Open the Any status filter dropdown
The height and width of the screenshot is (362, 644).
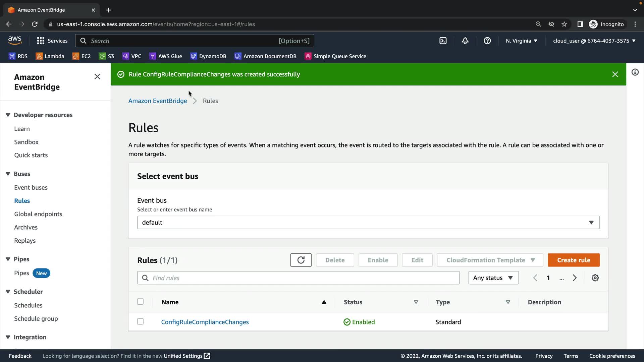pos(493,278)
